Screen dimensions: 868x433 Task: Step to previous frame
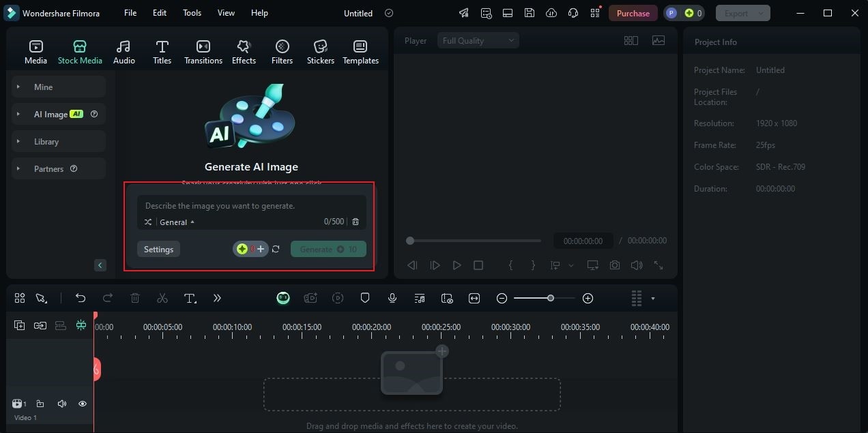[x=412, y=265]
